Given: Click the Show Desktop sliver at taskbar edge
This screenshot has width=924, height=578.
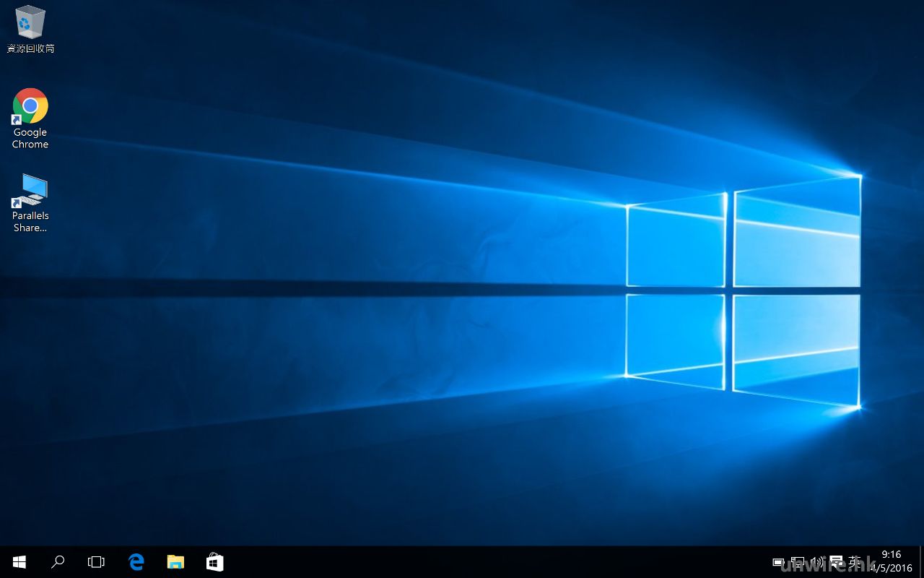Looking at the screenshot, I should (x=921, y=562).
